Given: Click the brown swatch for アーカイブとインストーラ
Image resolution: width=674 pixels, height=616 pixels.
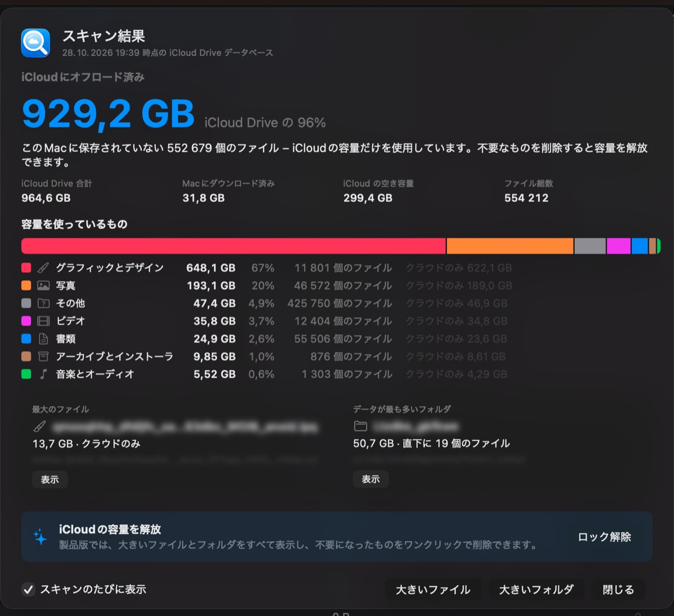Looking at the screenshot, I should tap(26, 356).
